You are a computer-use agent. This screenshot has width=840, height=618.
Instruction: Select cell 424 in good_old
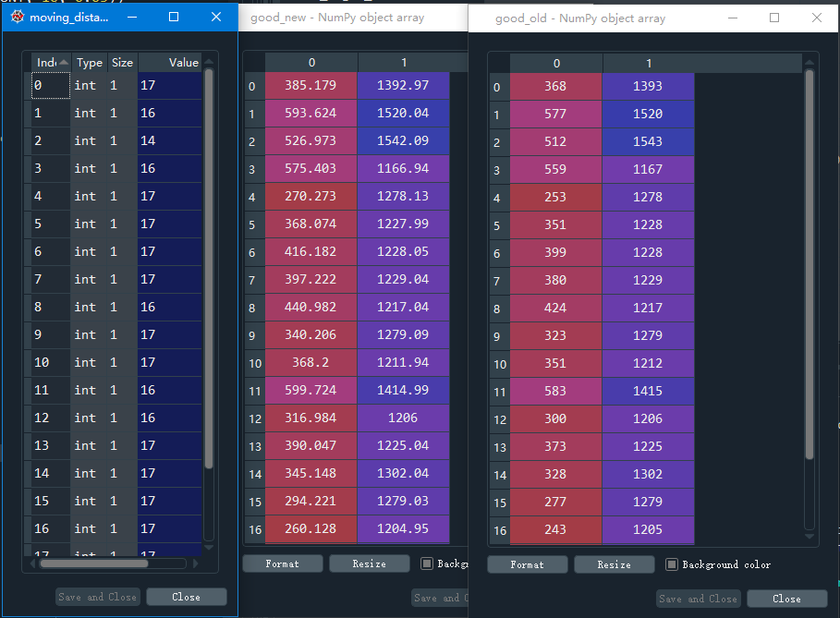click(x=555, y=308)
